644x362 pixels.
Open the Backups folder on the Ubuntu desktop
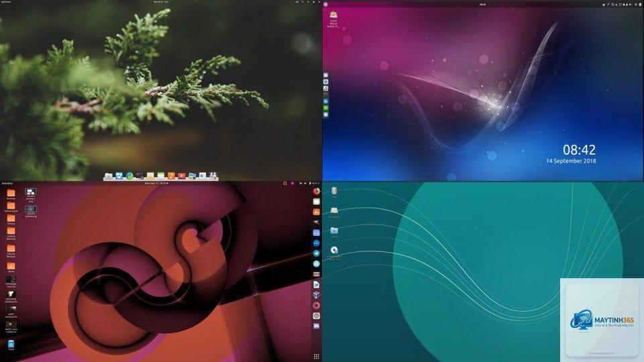(11, 194)
